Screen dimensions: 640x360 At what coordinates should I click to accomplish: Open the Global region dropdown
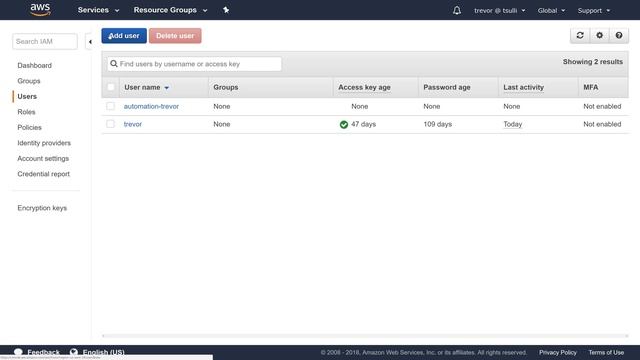click(x=551, y=11)
